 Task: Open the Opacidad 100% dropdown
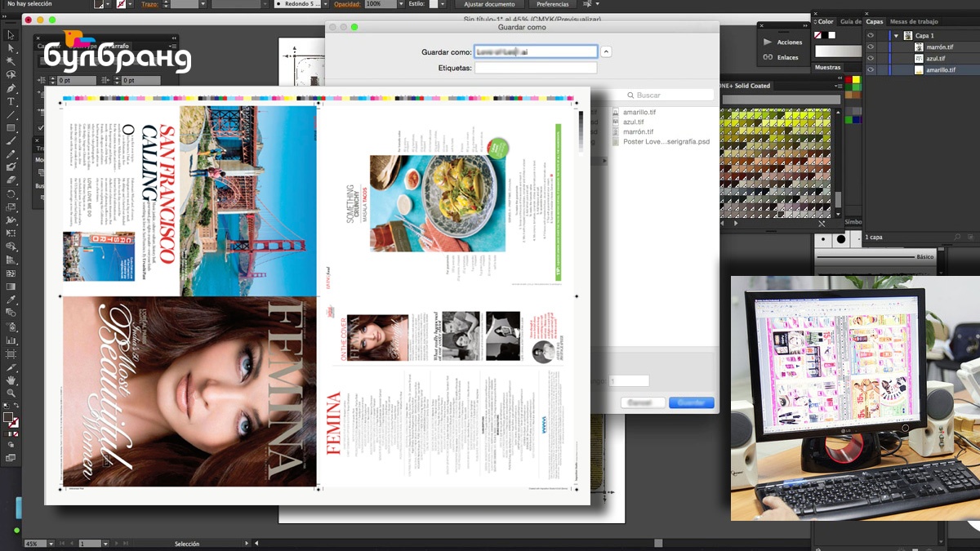click(386, 4)
